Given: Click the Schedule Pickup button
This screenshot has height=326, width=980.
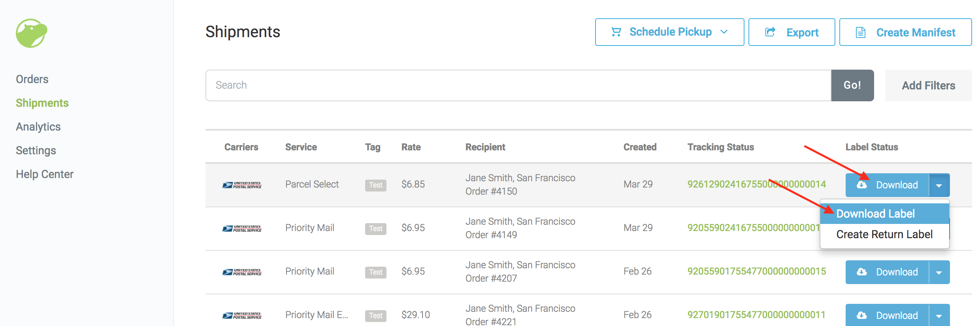Looking at the screenshot, I should (670, 32).
